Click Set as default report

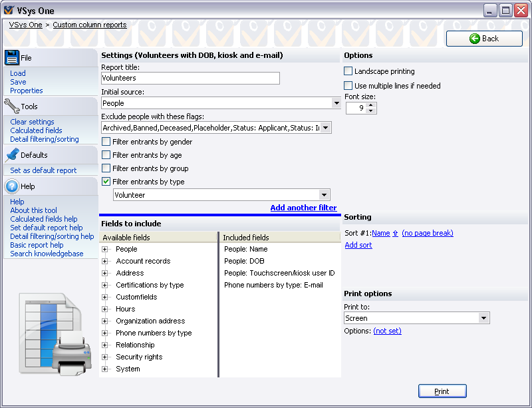click(x=43, y=170)
